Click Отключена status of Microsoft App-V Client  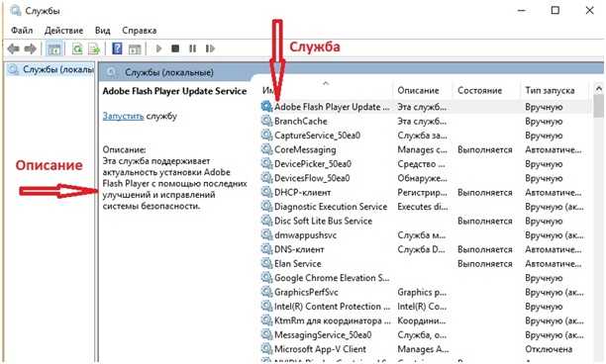549,349
